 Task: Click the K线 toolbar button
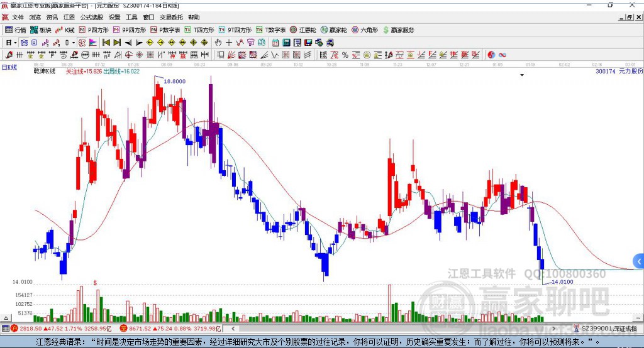tap(65, 30)
